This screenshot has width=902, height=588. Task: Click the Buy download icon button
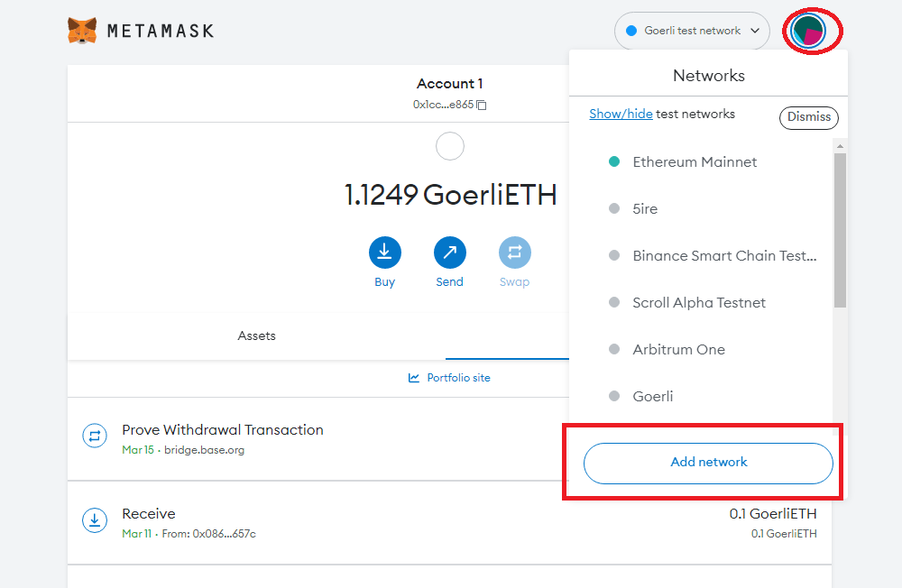pos(385,253)
